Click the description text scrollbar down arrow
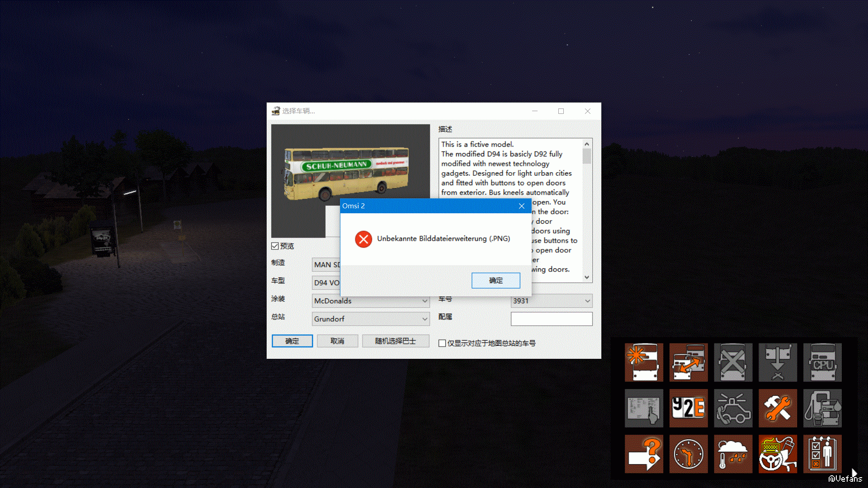Viewport: 868px width, 488px height. 587,277
